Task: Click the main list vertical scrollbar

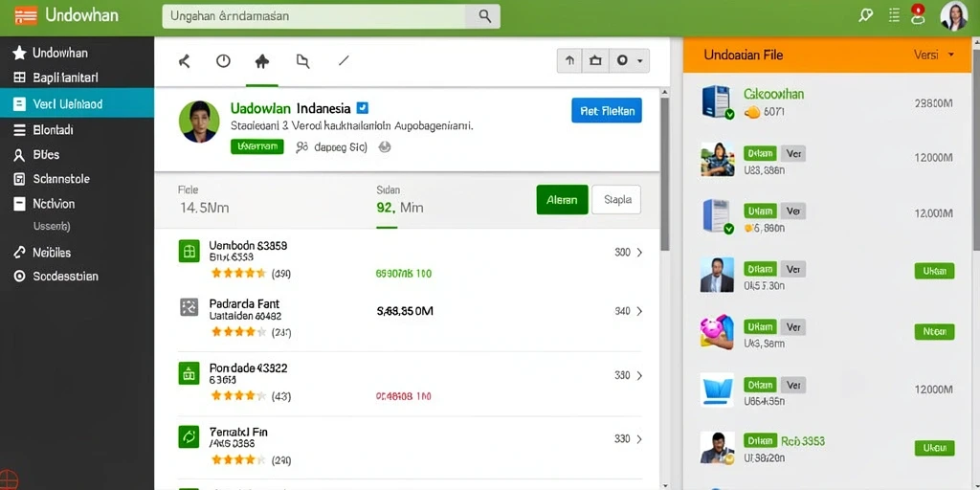Action: (x=664, y=174)
